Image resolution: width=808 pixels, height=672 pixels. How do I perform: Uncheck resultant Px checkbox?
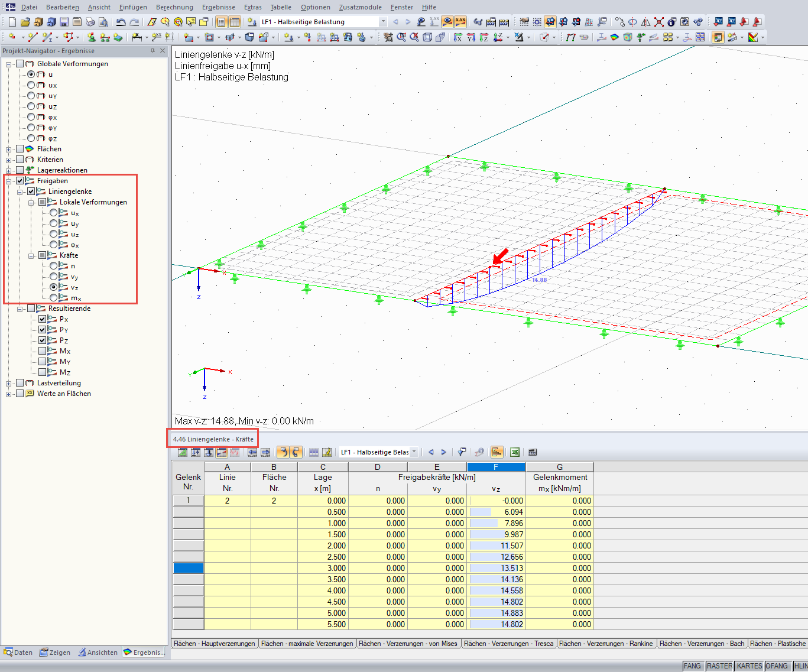pyautogui.click(x=43, y=319)
